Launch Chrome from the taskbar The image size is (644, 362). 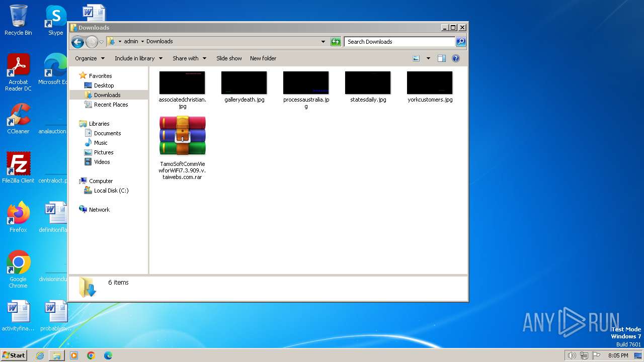click(x=91, y=355)
